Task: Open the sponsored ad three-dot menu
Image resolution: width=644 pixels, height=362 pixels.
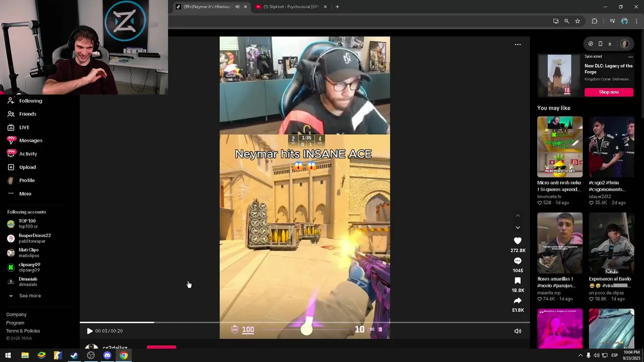Action: 630,57
